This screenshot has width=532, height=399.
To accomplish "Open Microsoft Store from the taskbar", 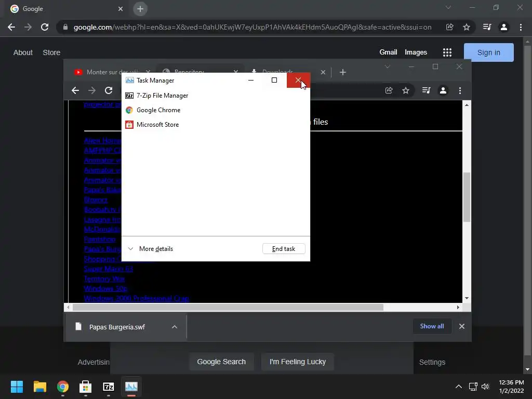I will (x=86, y=387).
